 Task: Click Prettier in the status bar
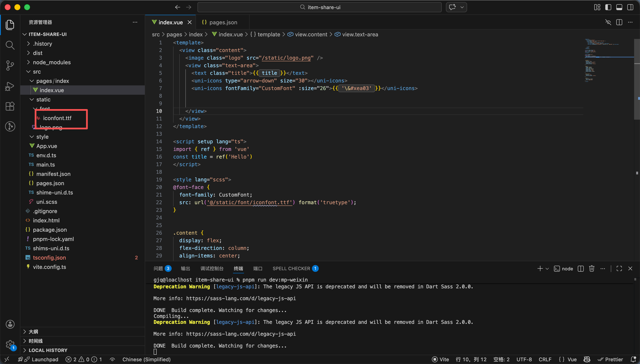pyautogui.click(x=610, y=359)
